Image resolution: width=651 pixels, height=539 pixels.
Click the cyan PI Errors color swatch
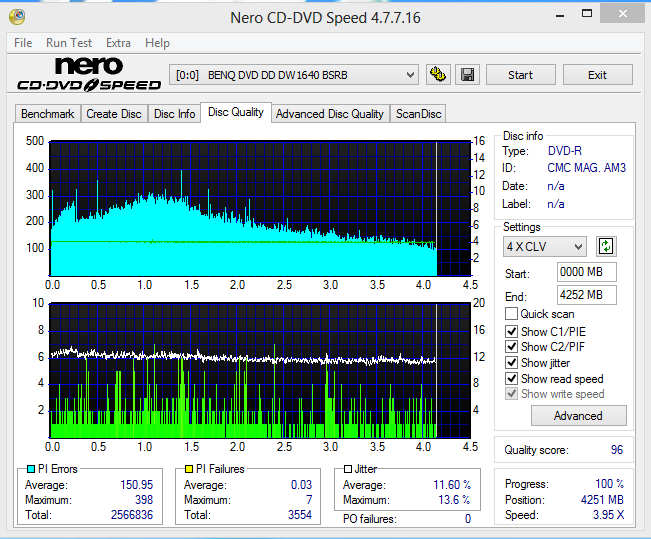point(31,469)
